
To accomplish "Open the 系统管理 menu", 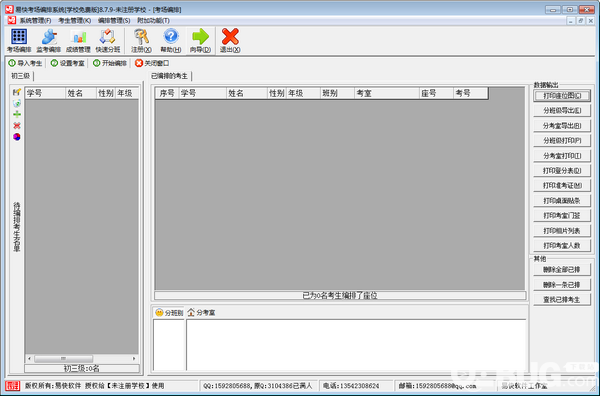I will (35, 21).
